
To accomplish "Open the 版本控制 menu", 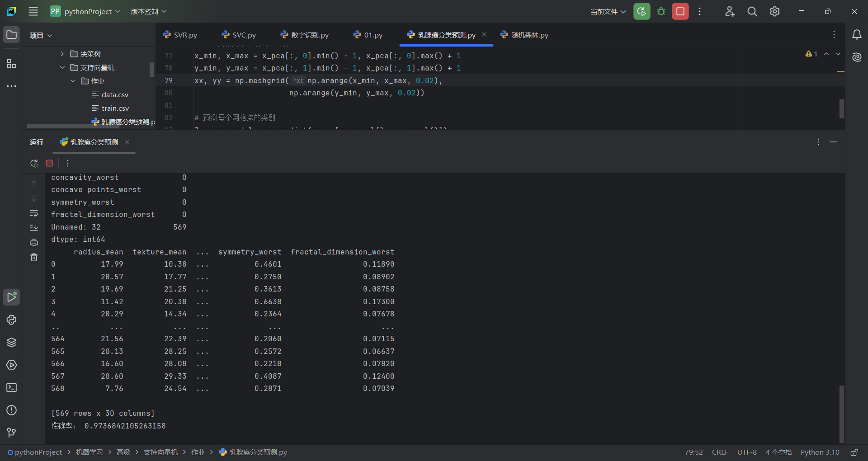I will pos(149,11).
